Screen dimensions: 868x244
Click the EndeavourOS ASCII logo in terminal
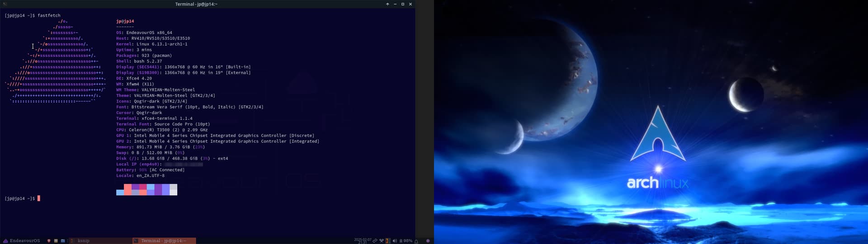55,61
